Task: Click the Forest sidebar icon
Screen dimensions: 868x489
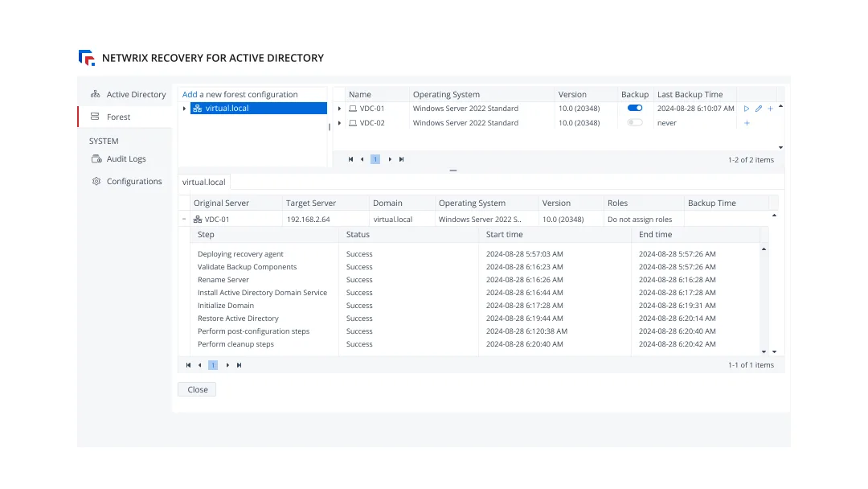Action: [x=95, y=117]
